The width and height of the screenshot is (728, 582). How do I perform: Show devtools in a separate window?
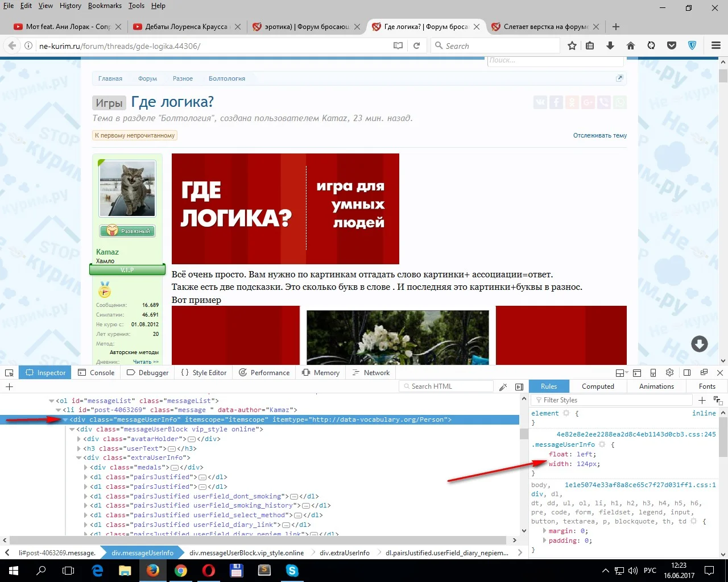point(704,373)
